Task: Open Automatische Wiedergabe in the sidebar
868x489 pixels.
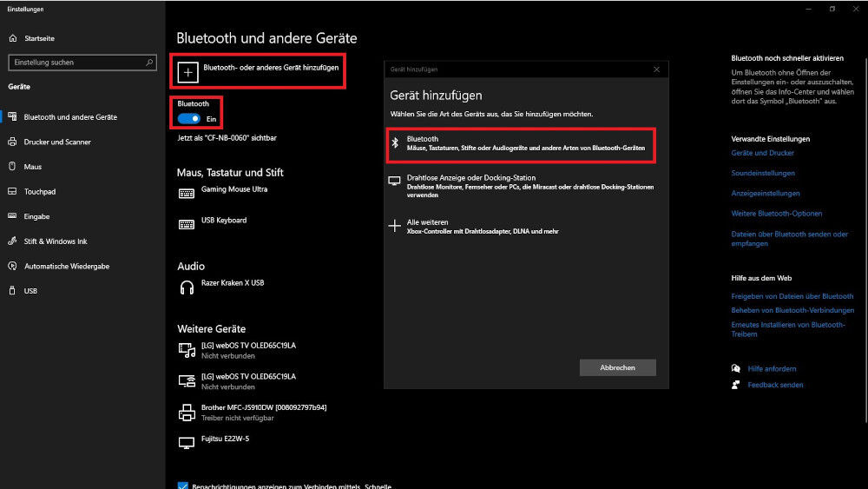Action: pyautogui.click(x=67, y=266)
